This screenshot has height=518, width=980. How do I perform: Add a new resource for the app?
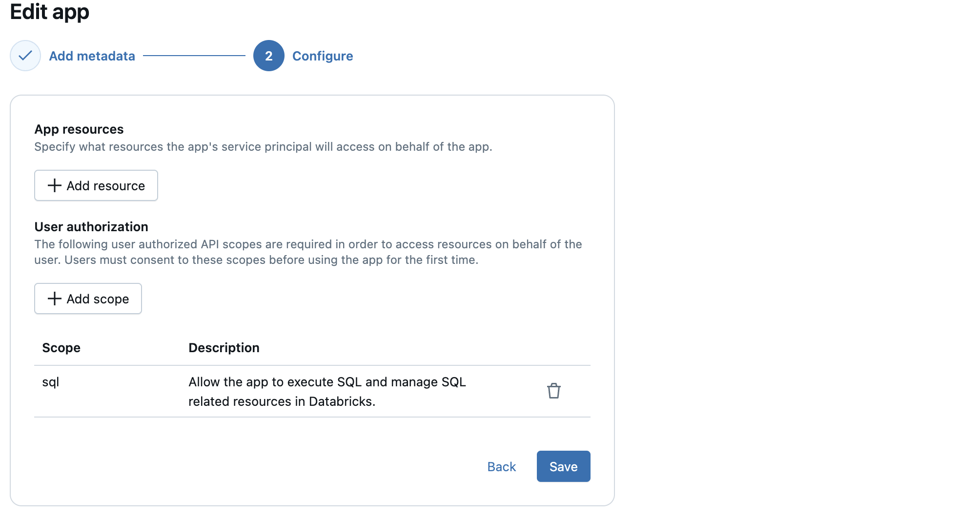(96, 185)
